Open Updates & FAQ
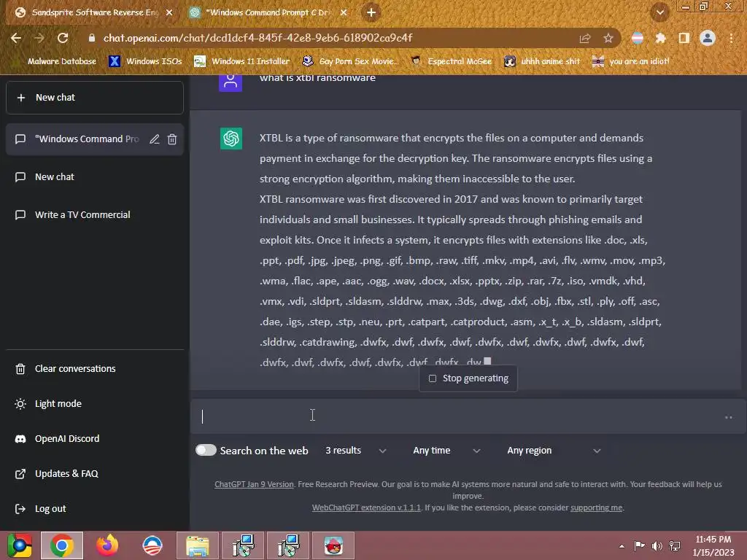Viewport: 747px width, 560px height. point(95,474)
